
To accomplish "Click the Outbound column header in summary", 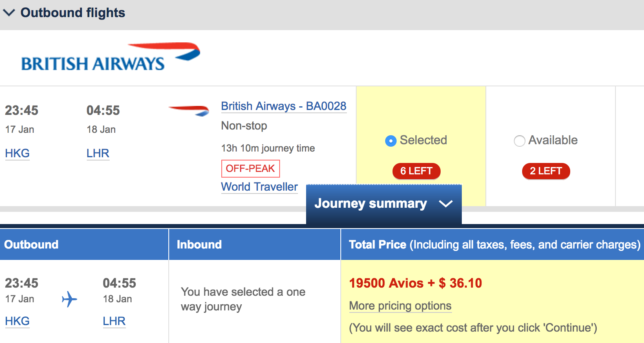I will coord(31,244).
